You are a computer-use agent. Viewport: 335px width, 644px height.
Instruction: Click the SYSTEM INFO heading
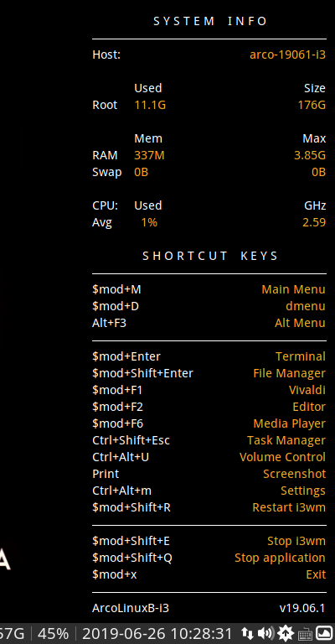[x=210, y=21]
